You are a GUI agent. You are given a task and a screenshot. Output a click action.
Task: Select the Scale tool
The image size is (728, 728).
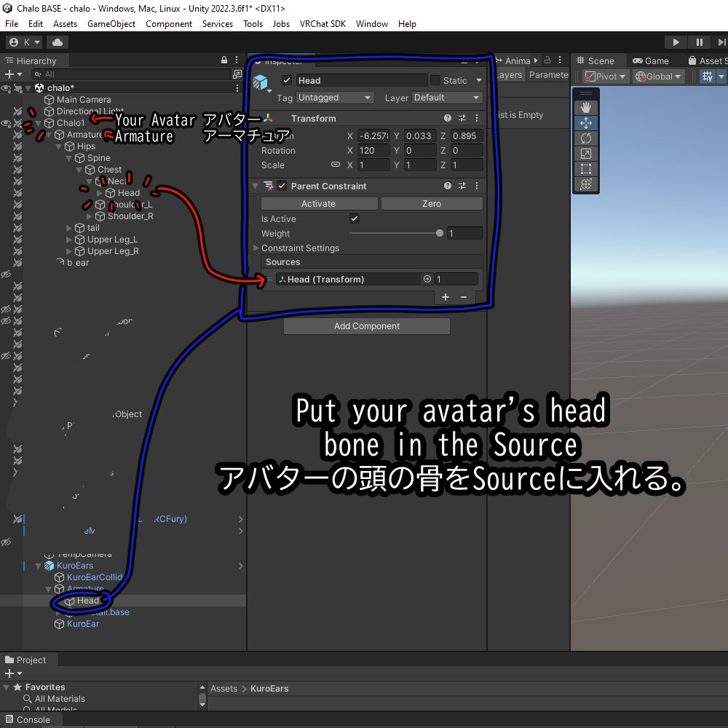pos(585,154)
